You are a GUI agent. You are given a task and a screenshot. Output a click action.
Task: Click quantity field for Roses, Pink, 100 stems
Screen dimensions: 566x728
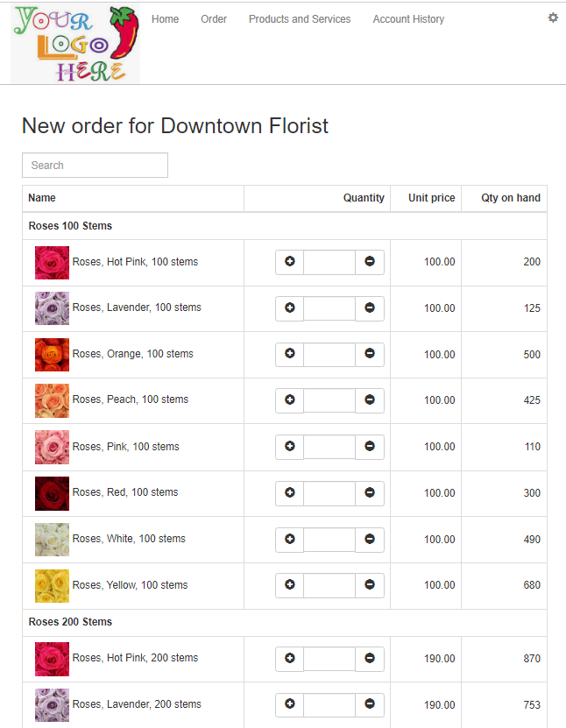(x=329, y=447)
